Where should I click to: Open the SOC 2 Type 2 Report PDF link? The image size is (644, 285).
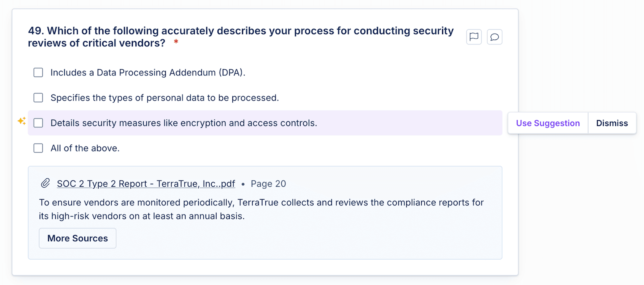(146, 184)
